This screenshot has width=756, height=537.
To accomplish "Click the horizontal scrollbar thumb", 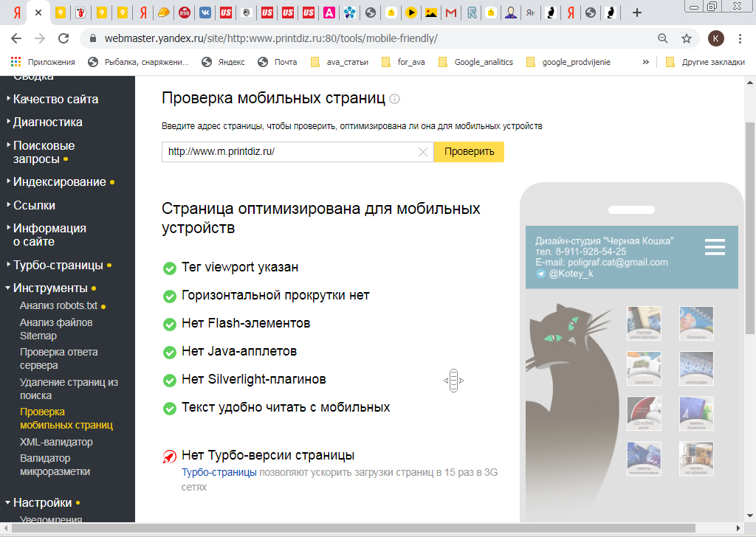I will (x=353, y=528).
